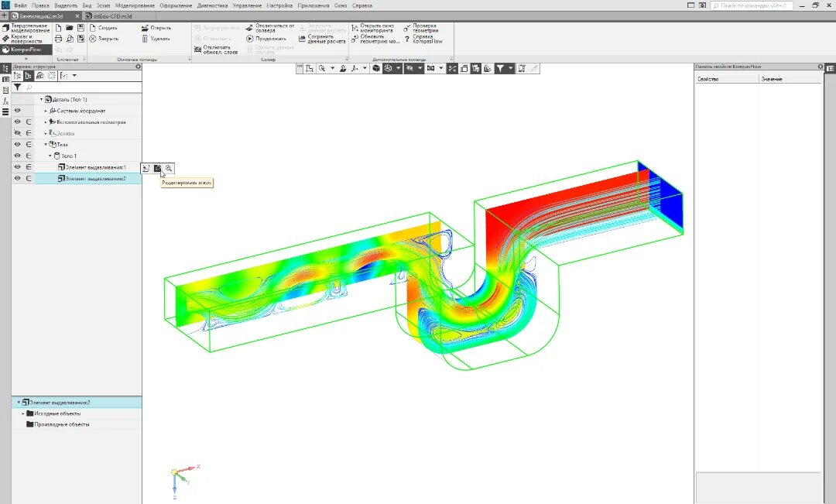Viewport: 836px width, 504px height.
Task: Click the printer icon in system tools
Action: 59,39
